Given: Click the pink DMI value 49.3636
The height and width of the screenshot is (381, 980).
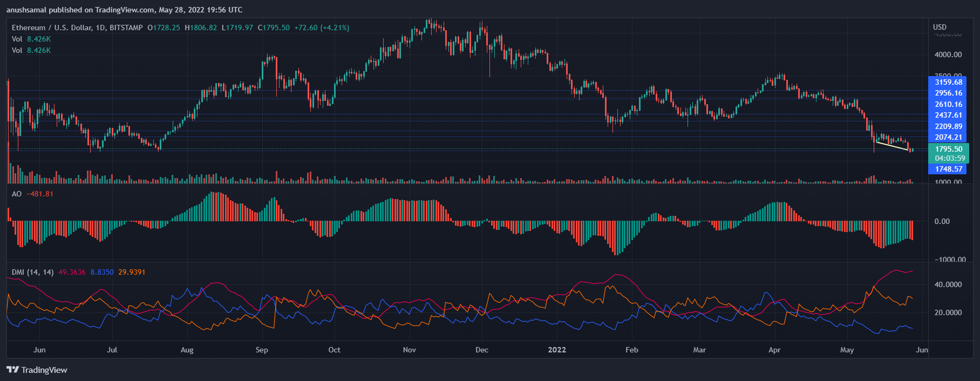Looking at the screenshot, I should 72,272.
